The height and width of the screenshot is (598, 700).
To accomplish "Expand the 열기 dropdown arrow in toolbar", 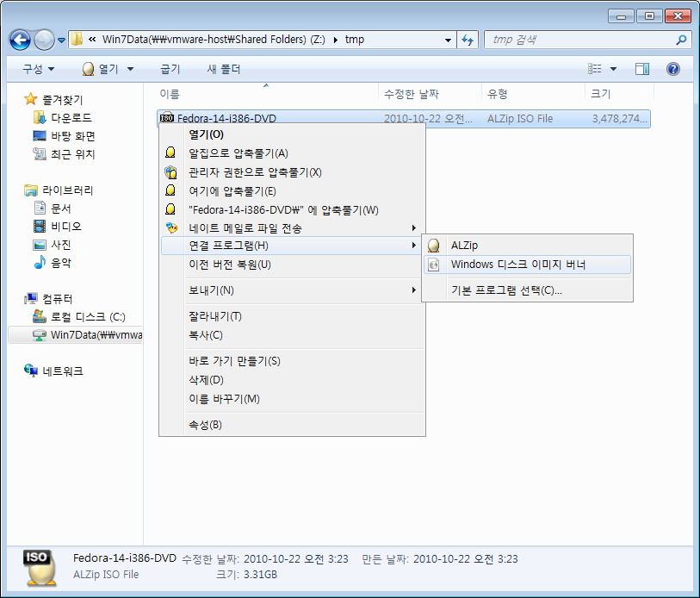I will coord(130,69).
